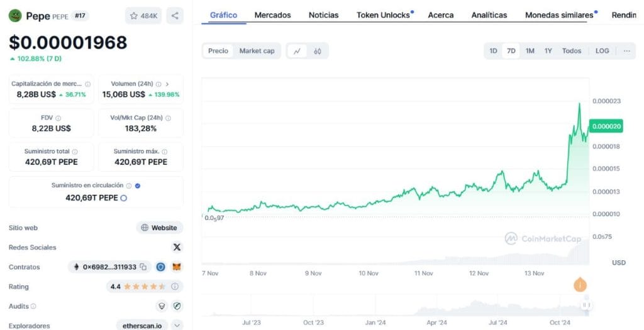The width and height of the screenshot is (644, 330).
Task: Open Volumen (24h) info icon
Action: pos(158,84)
